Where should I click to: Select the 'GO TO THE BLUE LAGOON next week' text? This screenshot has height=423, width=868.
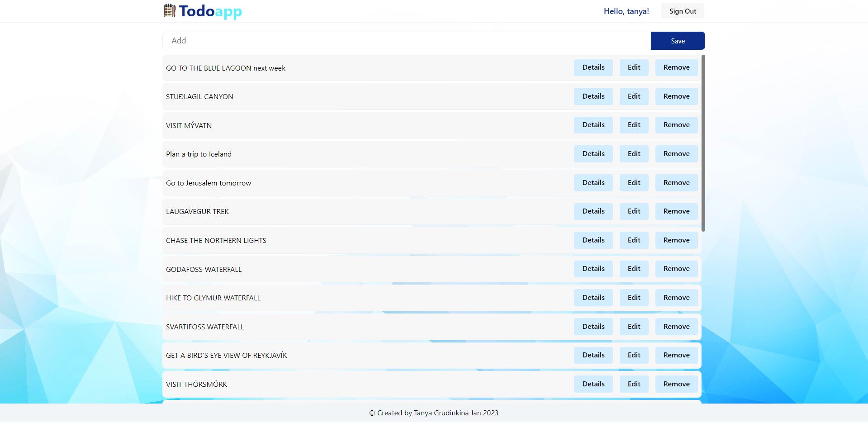(x=226, y=68)
